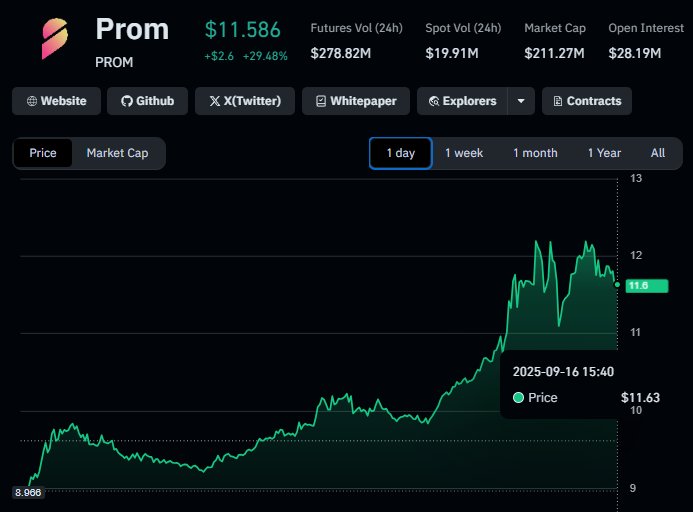This screenshot has height=512, width=693.
Task: Switch chart to Market Cap view
Action: [117, 153]
